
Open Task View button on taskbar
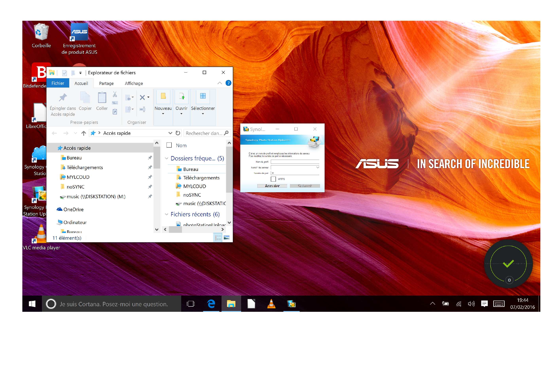(x=191, y=304)
